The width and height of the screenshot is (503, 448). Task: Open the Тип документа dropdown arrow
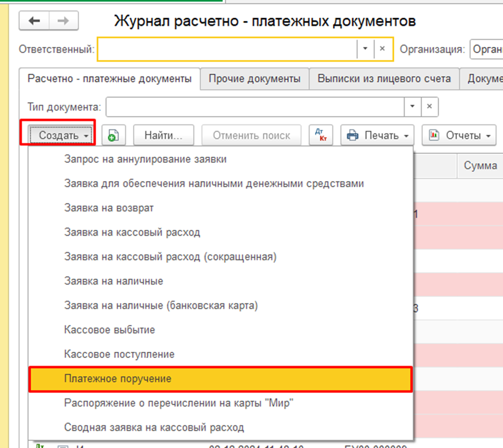click(412, 107)
